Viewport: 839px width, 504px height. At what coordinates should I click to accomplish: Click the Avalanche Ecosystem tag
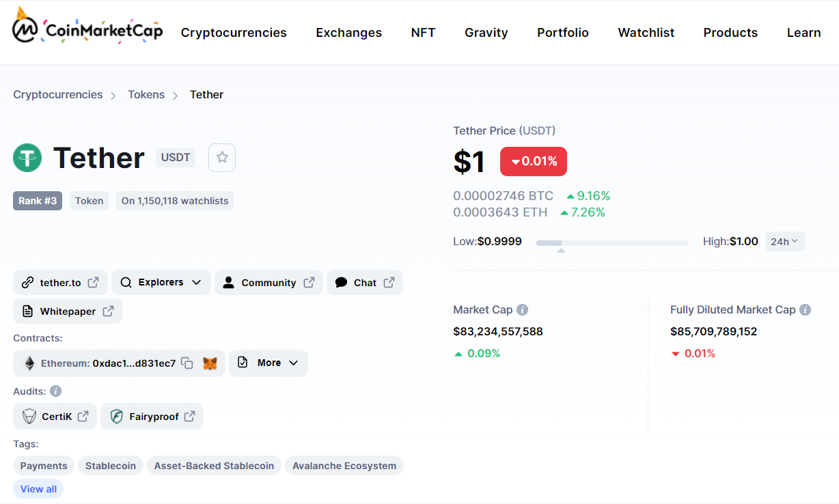tap(344, 466)
